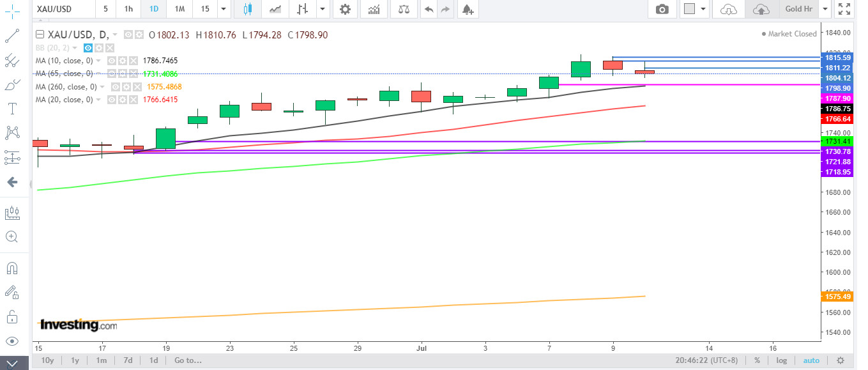Set range to 7d
The width and height of the screenshot is (868, 370).
(128, 360)
